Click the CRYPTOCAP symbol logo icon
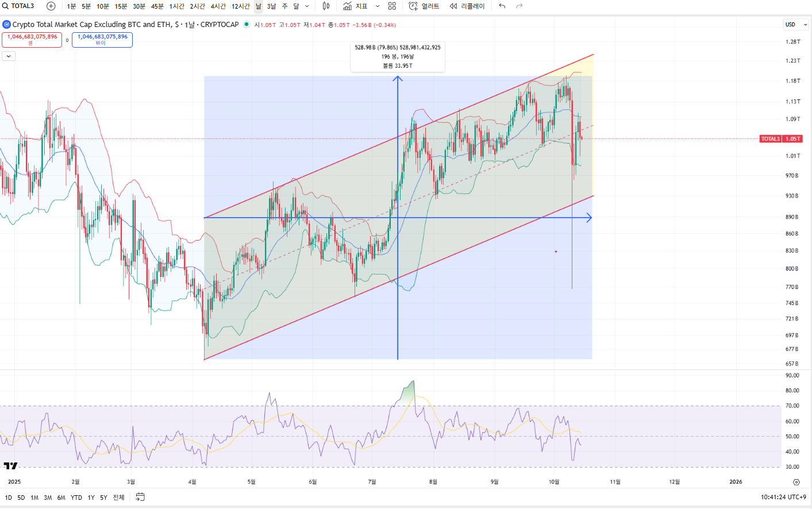The image size is (812, 509). pos(6,25)
